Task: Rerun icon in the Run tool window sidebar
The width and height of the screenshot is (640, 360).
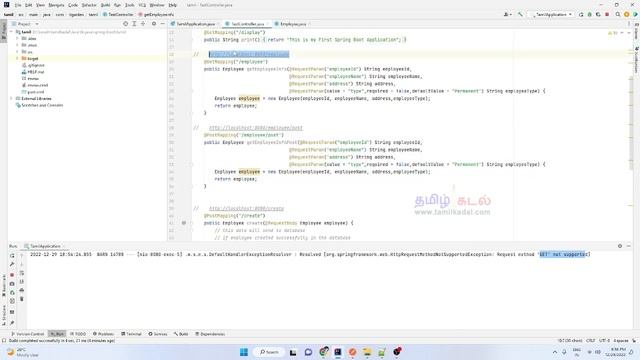Action: point(12,256)
